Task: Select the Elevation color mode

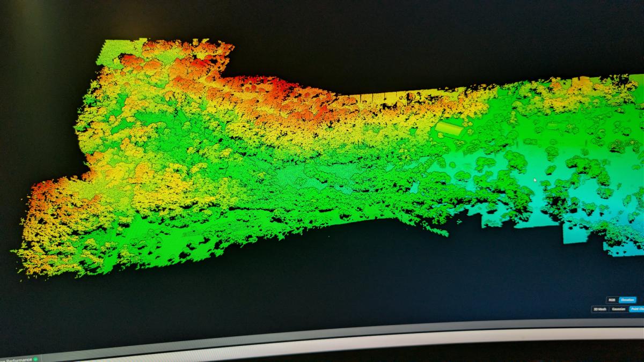Action: tap(627, 300)
